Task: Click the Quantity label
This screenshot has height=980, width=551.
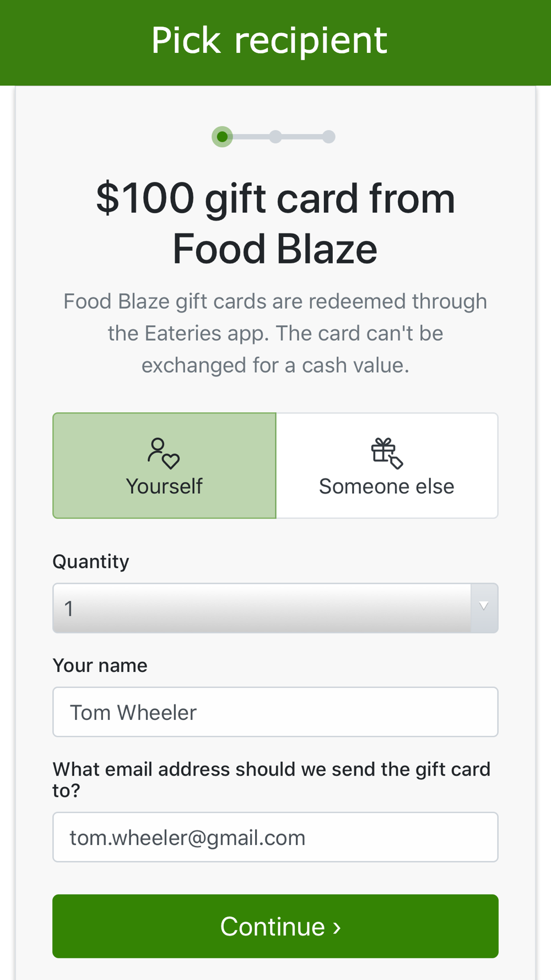Action: pos(91,562)
